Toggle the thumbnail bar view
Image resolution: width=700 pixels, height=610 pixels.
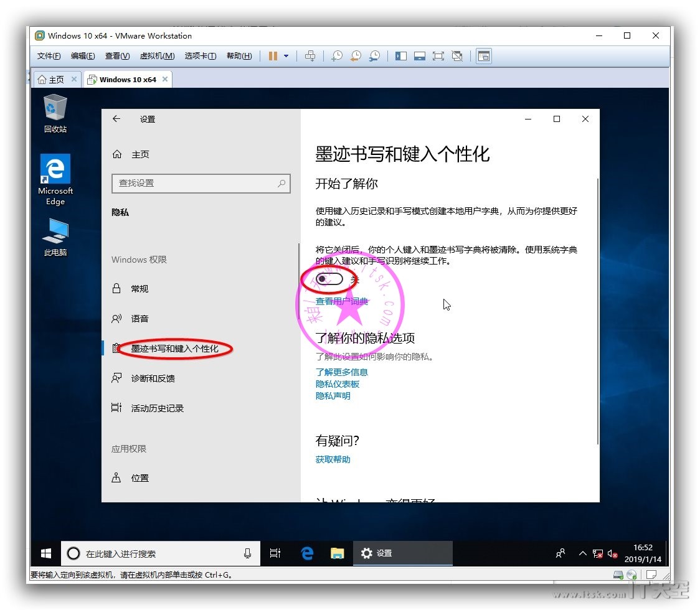click(x=420, y=56)
